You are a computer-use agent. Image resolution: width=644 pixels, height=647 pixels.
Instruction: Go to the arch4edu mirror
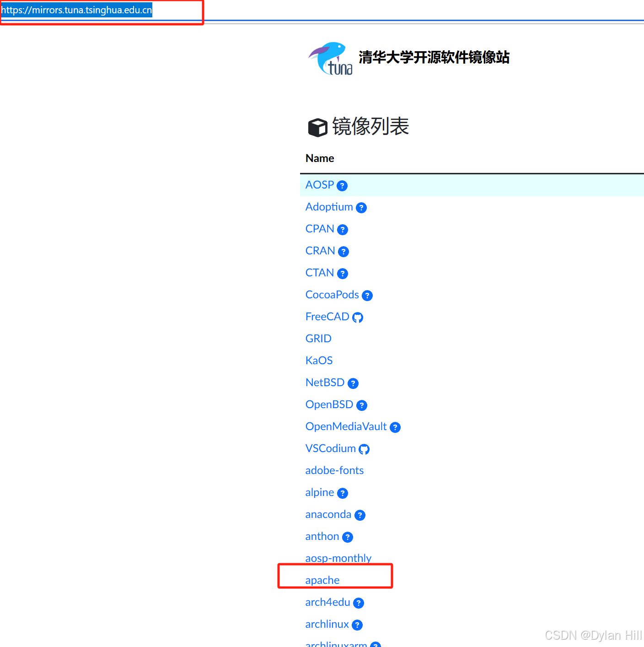(x=328, y=602)
